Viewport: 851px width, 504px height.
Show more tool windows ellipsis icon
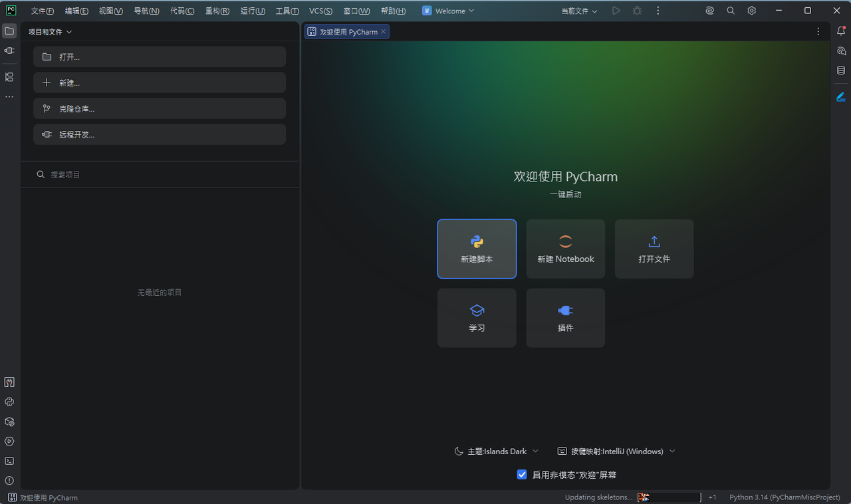click(9, 97)
